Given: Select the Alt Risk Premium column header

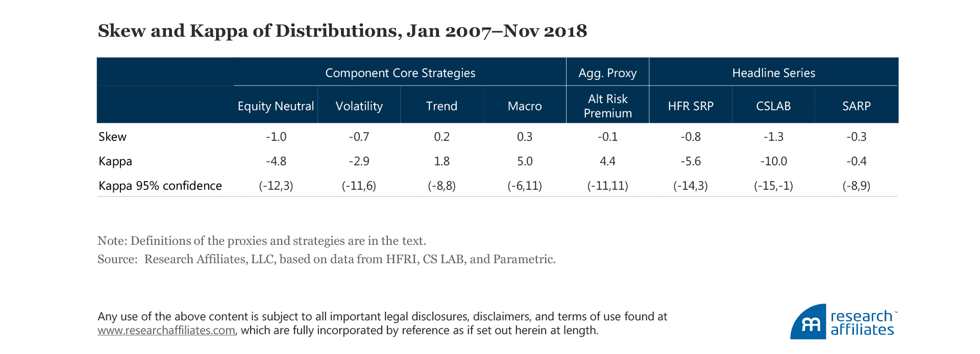Looking at the screenshot, I should (x=607, y=106).
